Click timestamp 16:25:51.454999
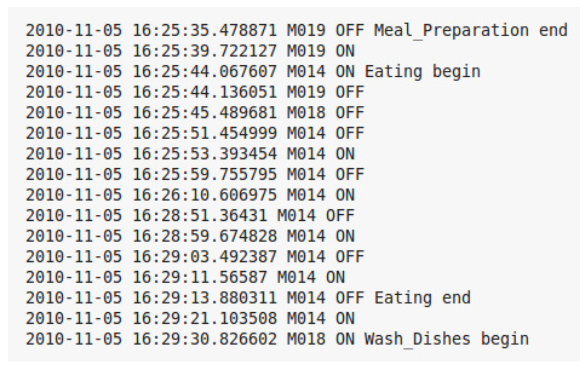The height and width of the screenshot is (368, 588). pos(205,133)
